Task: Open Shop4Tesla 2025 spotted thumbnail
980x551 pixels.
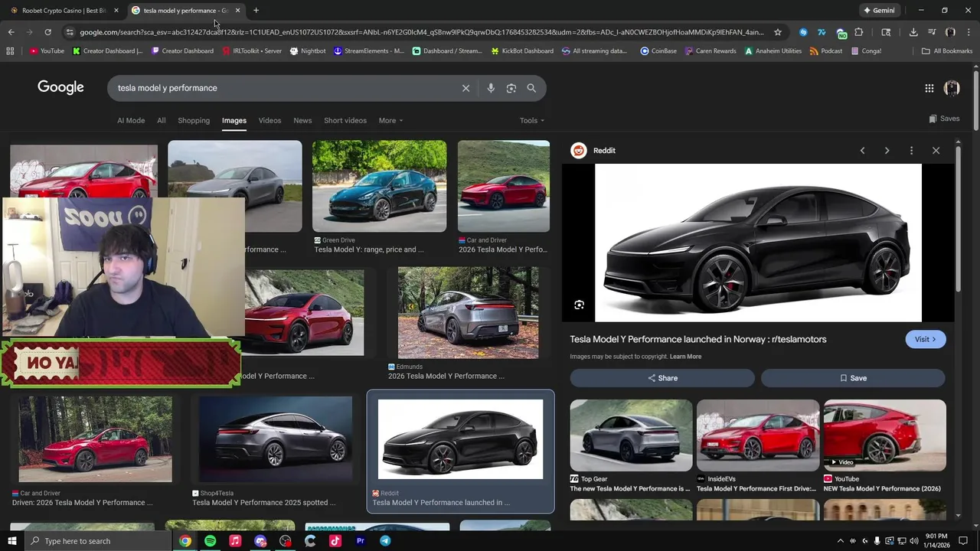Action: click(x=276, y=439)
